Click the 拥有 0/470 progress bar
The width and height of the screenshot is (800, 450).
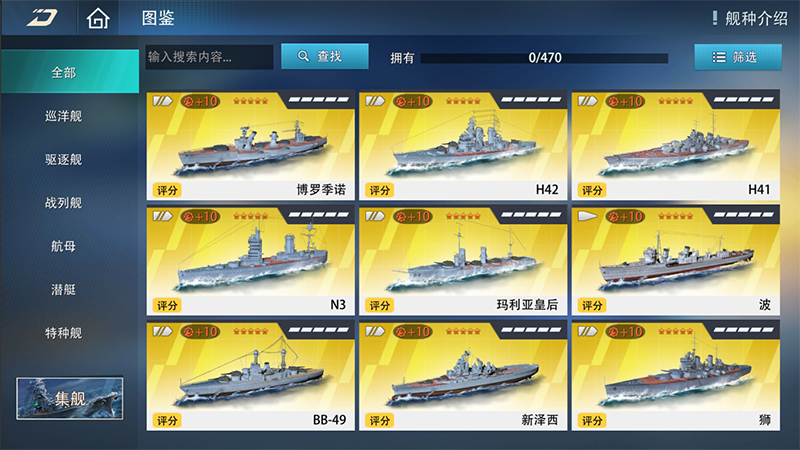point(544,58)
